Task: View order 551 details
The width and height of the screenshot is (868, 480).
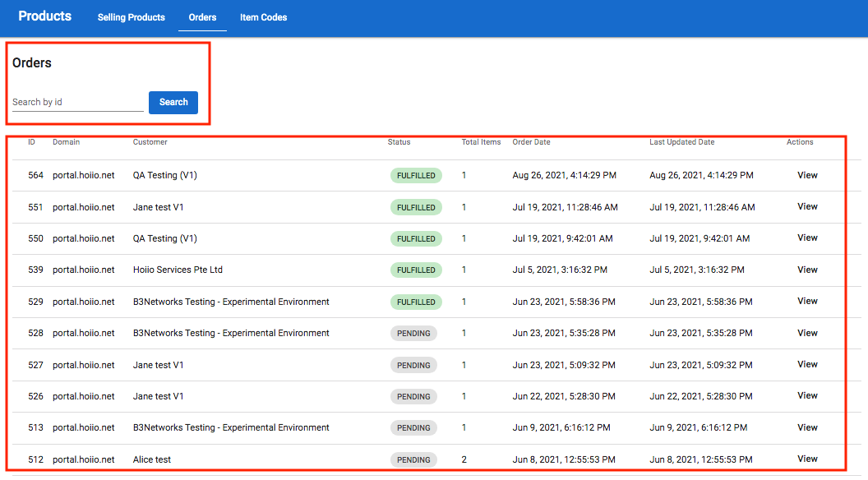Action: click(x=807, y=206)
